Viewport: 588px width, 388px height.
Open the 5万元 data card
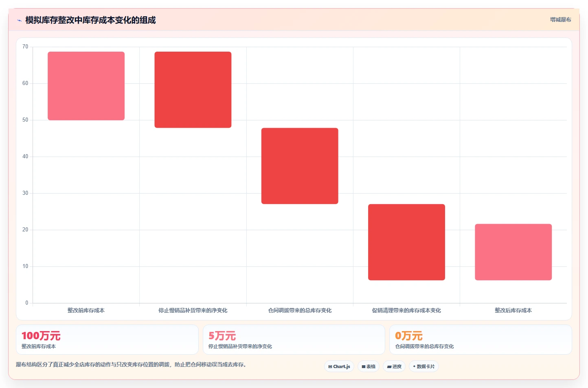click(x=294, y=340)
